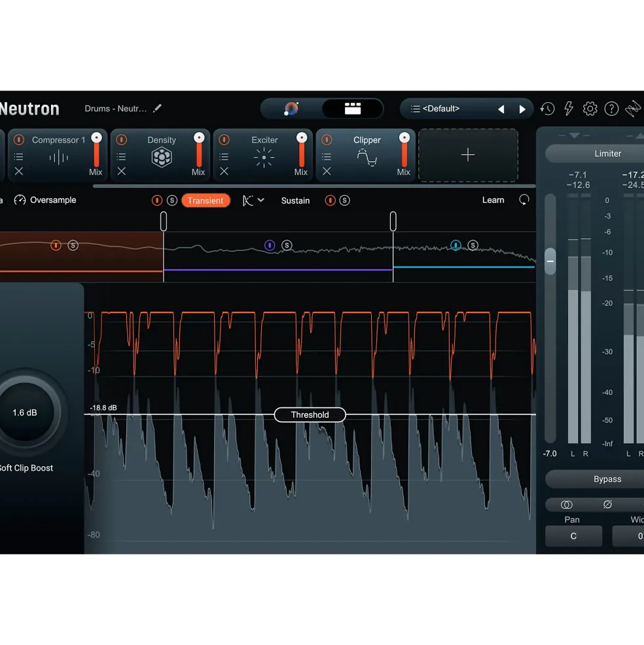Viewport: 644px width, 645px height.
Task: Open Exciter preset list icon
Action: point(224,157)
